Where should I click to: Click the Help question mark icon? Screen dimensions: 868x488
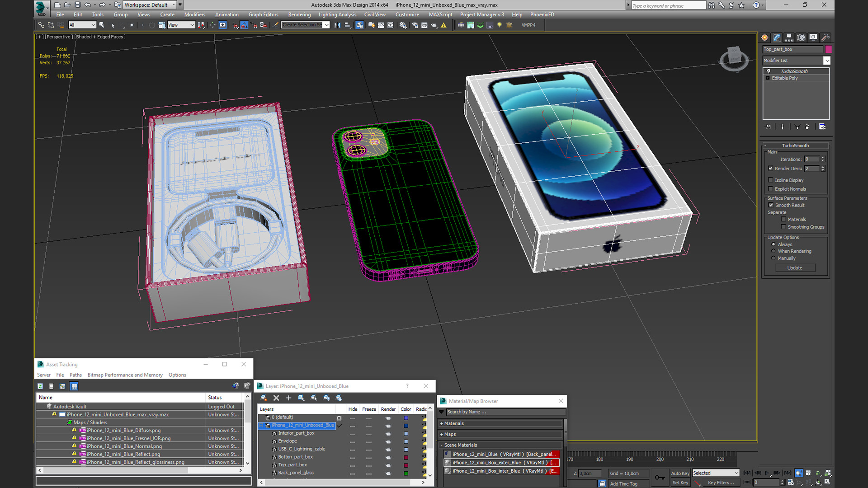click(756, 5)
